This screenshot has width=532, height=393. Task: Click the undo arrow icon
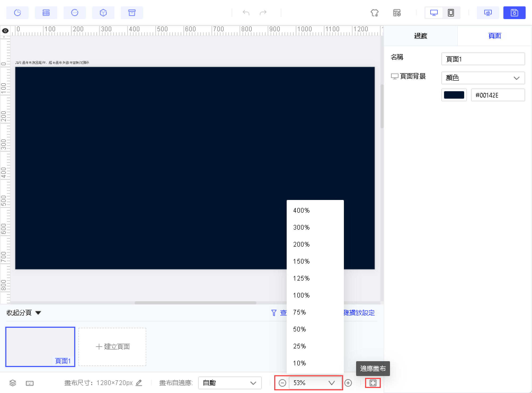coord(246,13)
